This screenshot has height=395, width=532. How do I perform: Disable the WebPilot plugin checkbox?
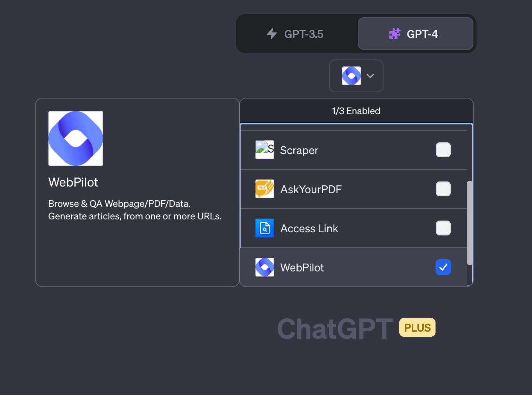[x=443, y=267]
